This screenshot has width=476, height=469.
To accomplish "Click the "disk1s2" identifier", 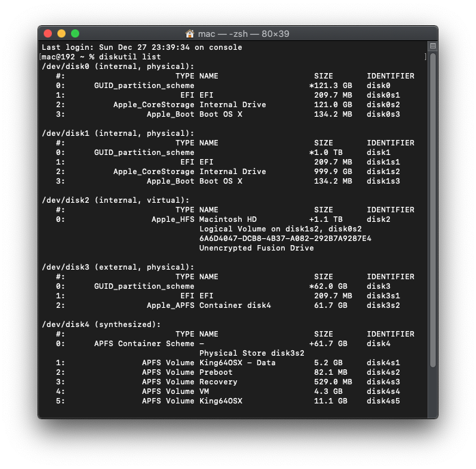I will click(383, 171).
